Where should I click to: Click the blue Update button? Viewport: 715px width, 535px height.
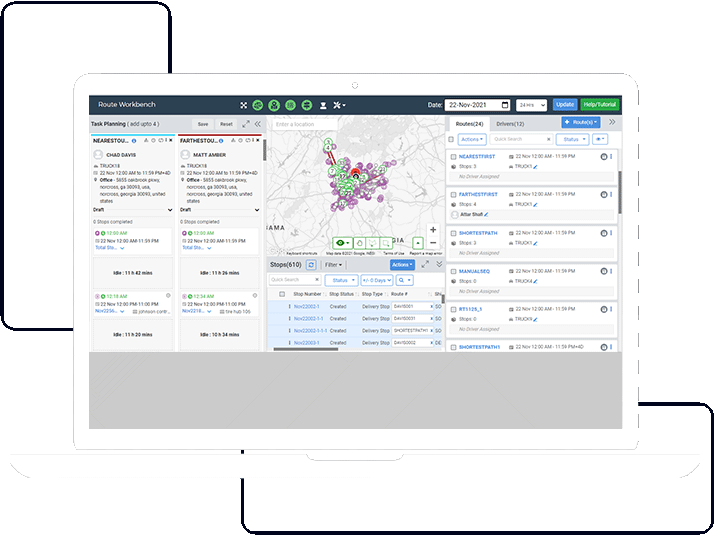(565, 104)
